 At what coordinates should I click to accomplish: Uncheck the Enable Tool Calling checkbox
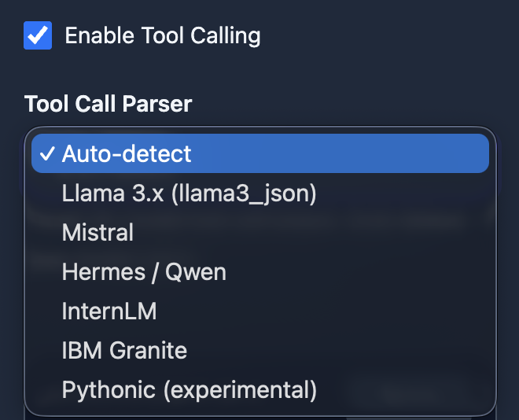(38, 35)
